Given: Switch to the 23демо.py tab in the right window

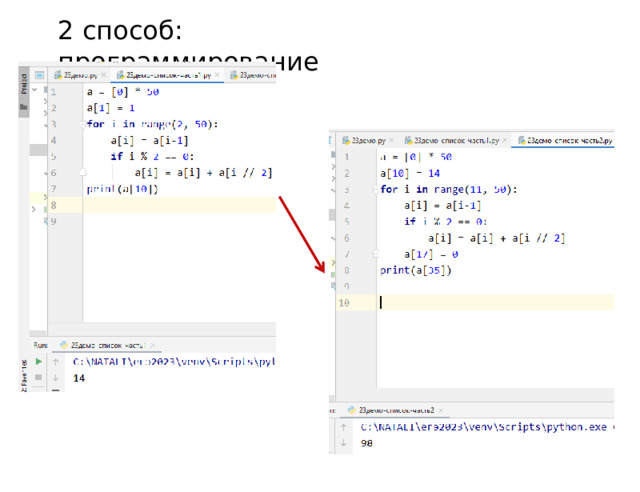Looking at the screenshot, I should click(x=369, y=140).
